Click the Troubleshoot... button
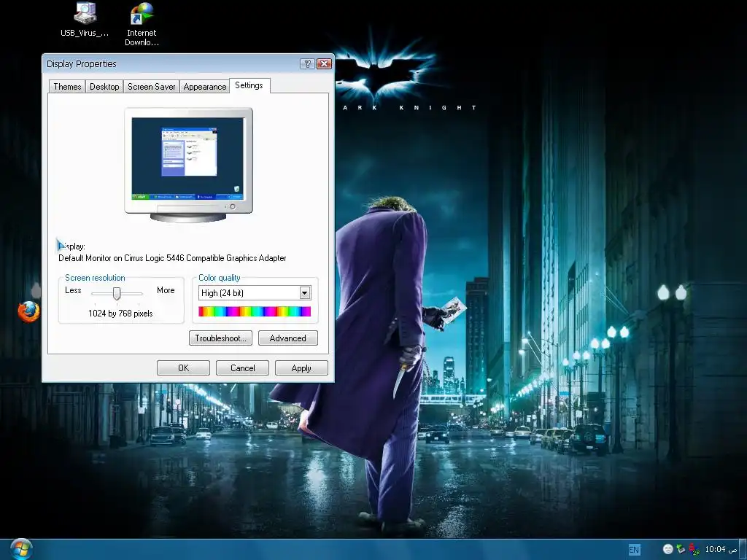The width and height of the screenshot is (747, 560). point(220,338)
